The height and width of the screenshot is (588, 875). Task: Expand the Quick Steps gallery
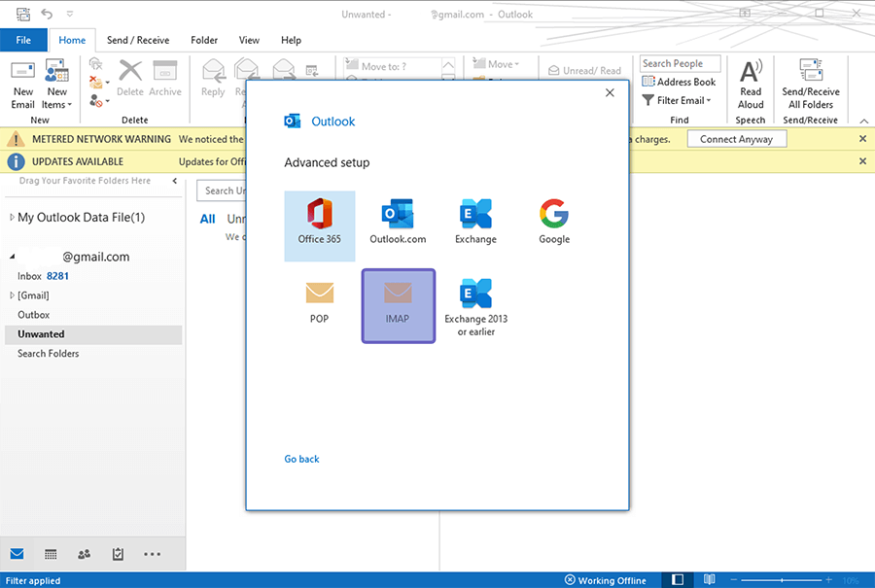tap(448, 79)
